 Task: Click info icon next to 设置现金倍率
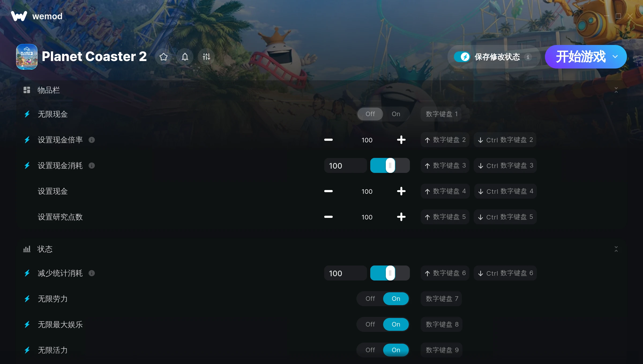pyautogui.click(x=92, y=140)
